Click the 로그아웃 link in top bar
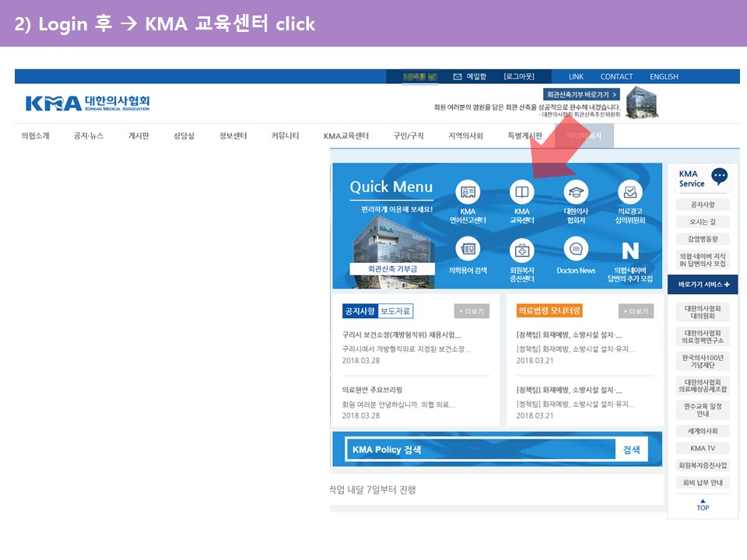 tap(519, 76)
